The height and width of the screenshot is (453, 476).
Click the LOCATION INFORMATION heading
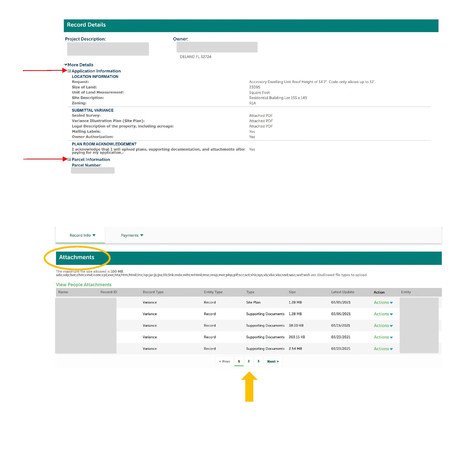(95, 77)
